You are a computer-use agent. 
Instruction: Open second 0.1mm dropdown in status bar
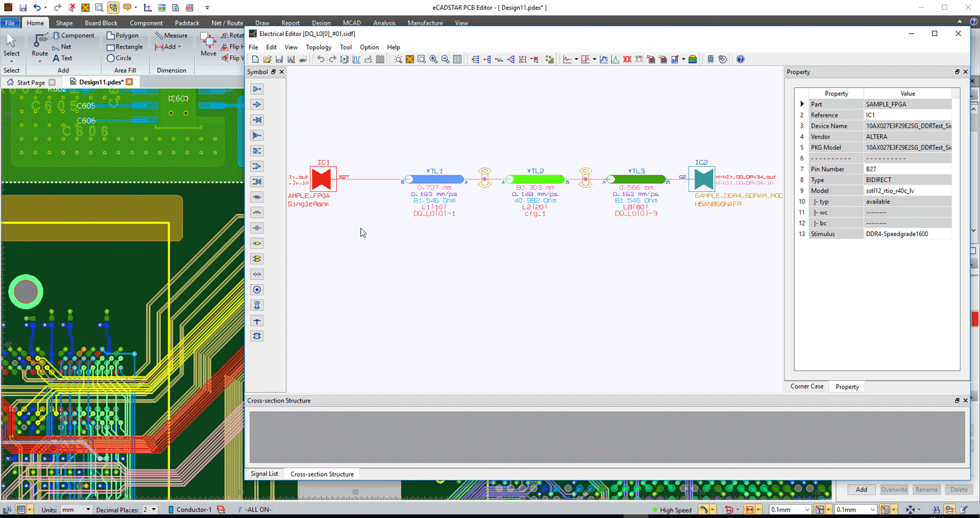pyautogui.click(x=873, y=510)
